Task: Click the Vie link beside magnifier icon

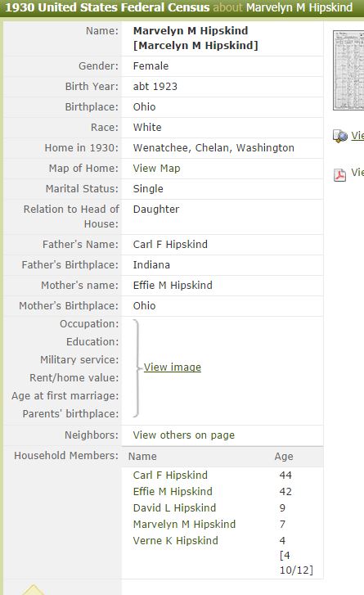Action: coord(357,136)
